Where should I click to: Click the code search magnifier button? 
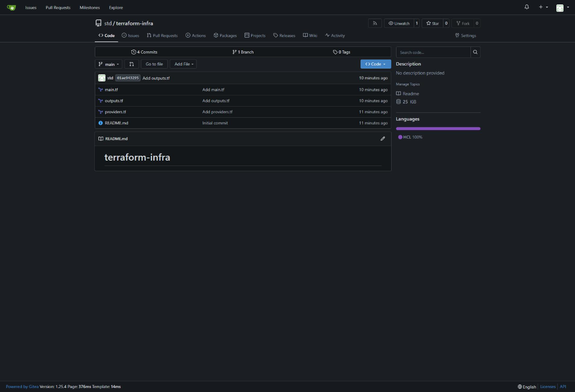[475, 52]
